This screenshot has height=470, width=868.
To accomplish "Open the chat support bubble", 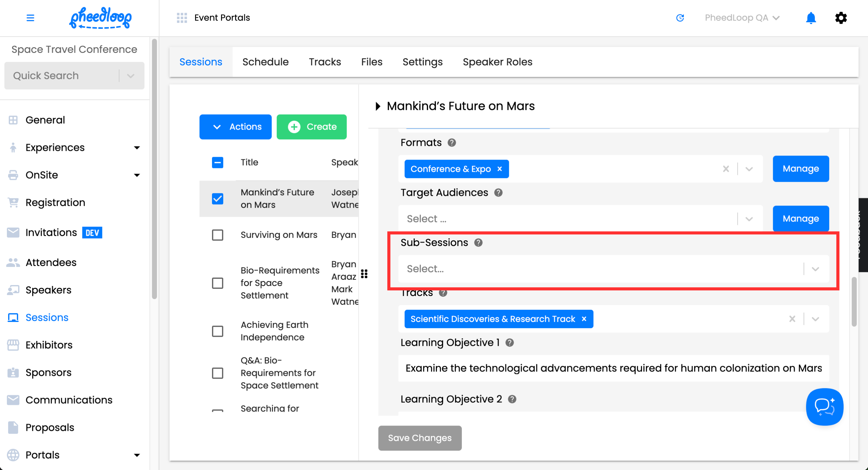I will (x=824, y=406).
